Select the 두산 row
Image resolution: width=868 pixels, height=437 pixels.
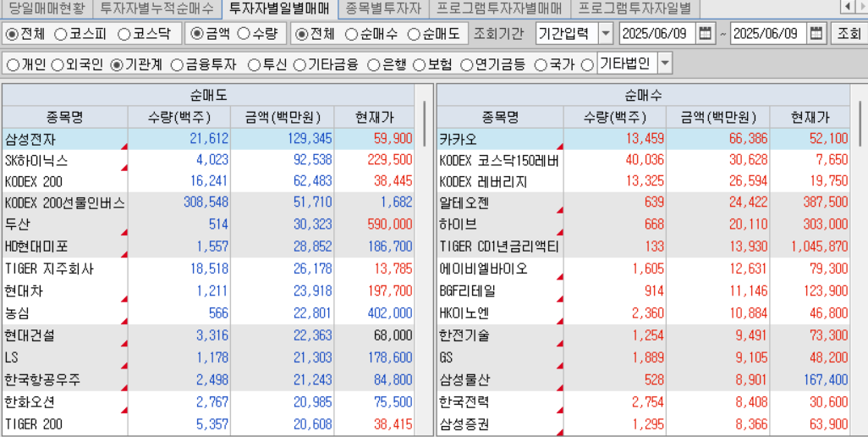point(208,225)
